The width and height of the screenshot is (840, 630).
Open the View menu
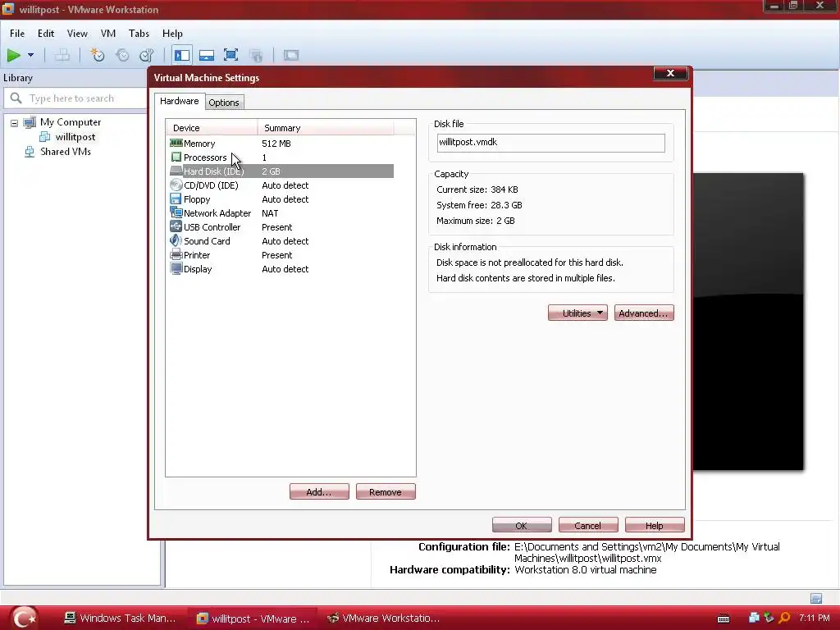(x=77, y=33)
